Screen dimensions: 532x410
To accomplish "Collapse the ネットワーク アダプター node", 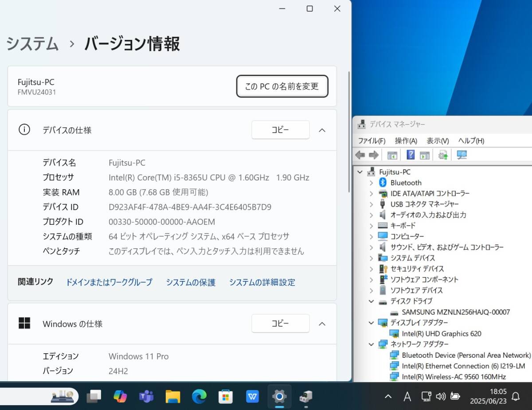I will pos(372,344).
